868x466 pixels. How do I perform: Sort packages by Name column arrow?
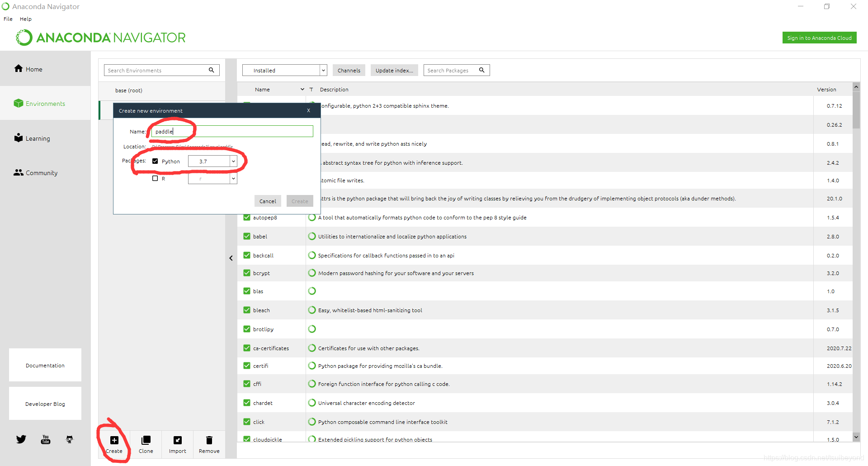pos(302,90)
